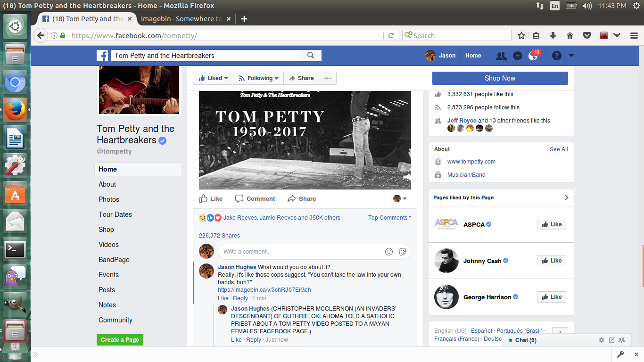The image size is (644, 362).
Task: Start a new message from chat bar
Action: tap(612, 340)
